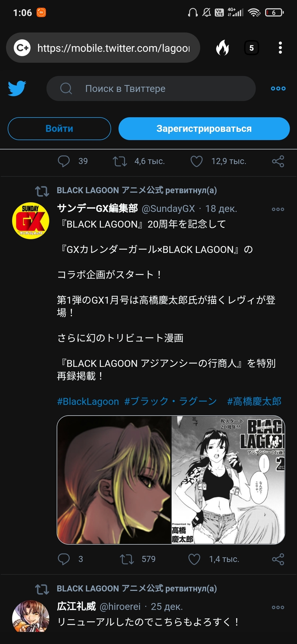Open more options on the SundayGX tweet
The width and height of the screenshot is (297, 644).
click(278, 209)
